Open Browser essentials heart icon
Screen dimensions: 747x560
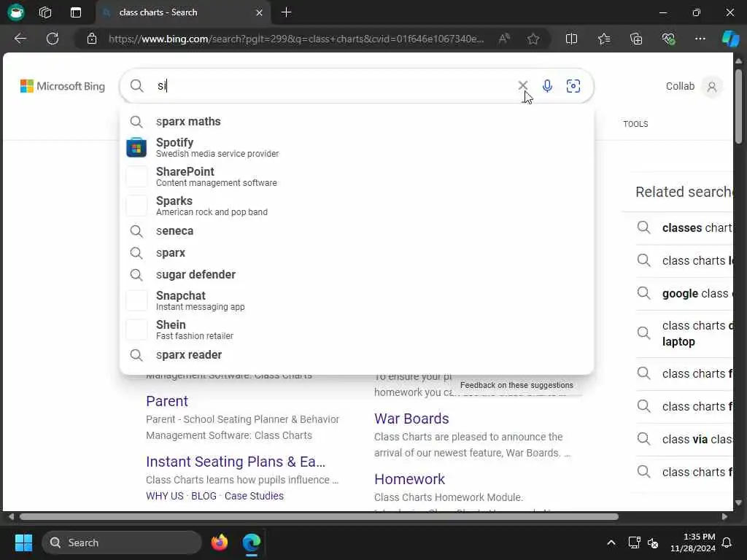point(668,39)
